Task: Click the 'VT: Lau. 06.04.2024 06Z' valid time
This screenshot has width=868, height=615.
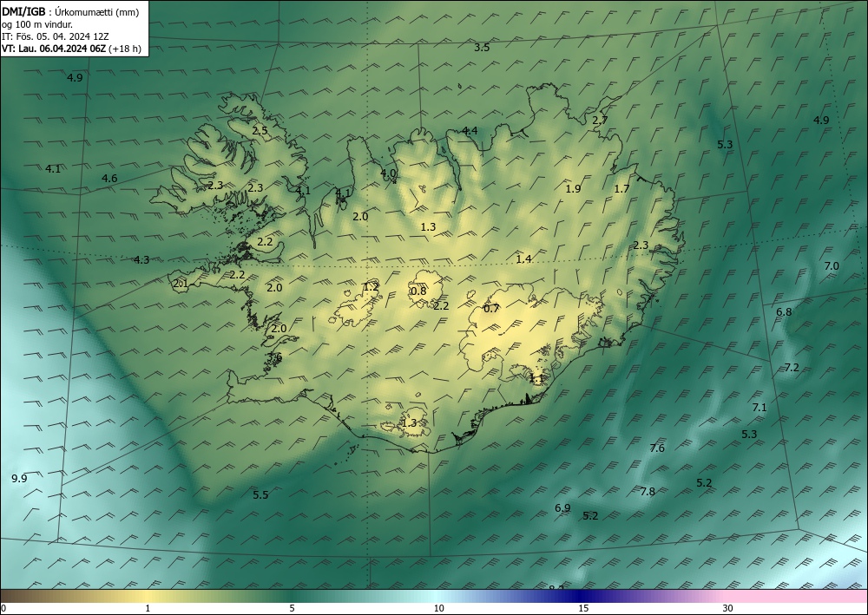Action: tap(54, 49)
